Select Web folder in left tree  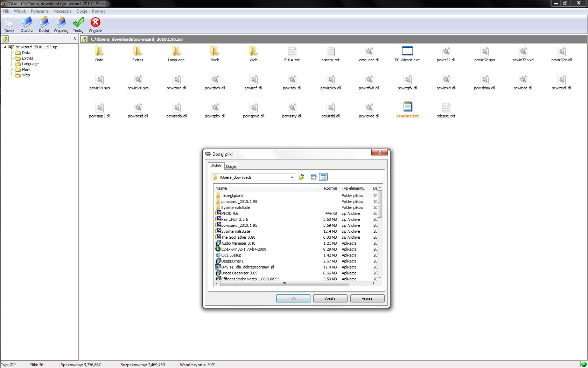click(26, 75)
